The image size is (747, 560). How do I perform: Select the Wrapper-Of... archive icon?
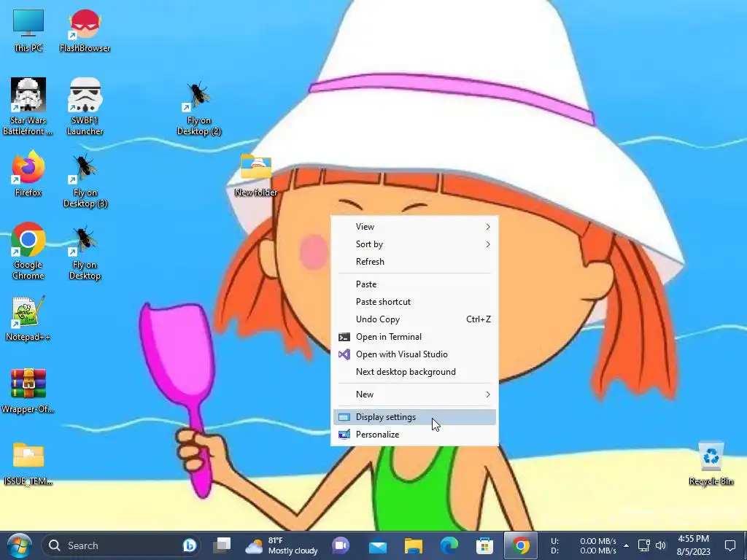[x=28, y=391]
